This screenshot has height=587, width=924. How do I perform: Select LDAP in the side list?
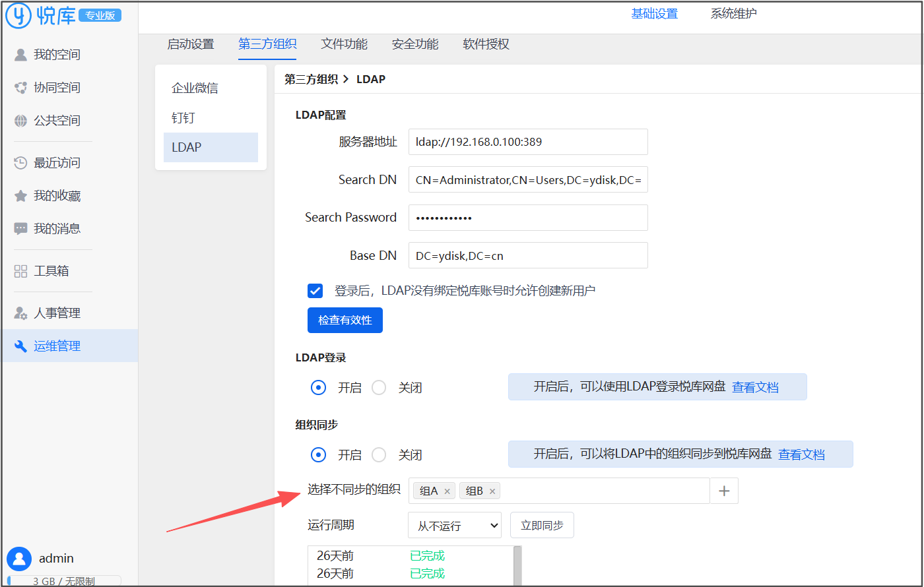pyautogui.click(x=211, y=147)
